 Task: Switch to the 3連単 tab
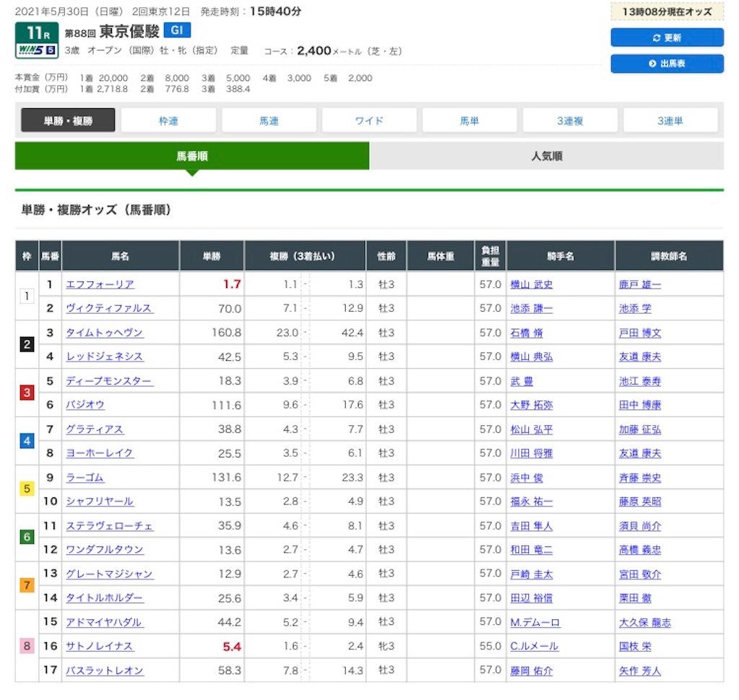pyautogui.click(x=670, y=121)
